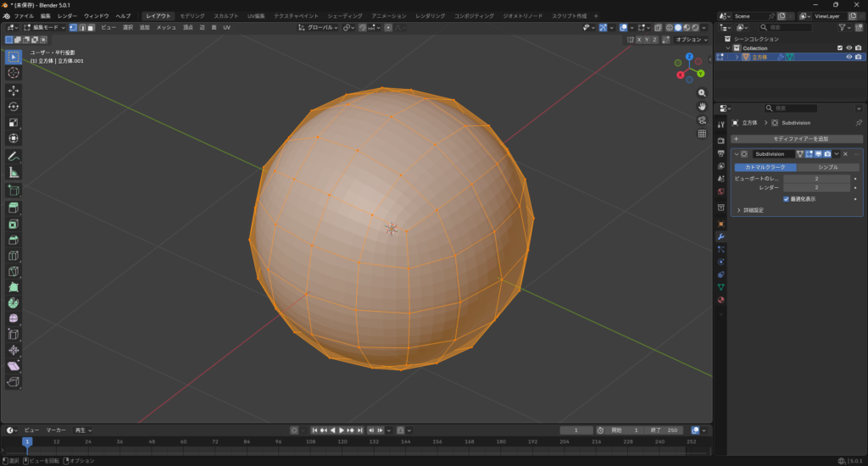Choose the Annotate pencil tool
Screen dimensions: 868x466
(14, 156)
